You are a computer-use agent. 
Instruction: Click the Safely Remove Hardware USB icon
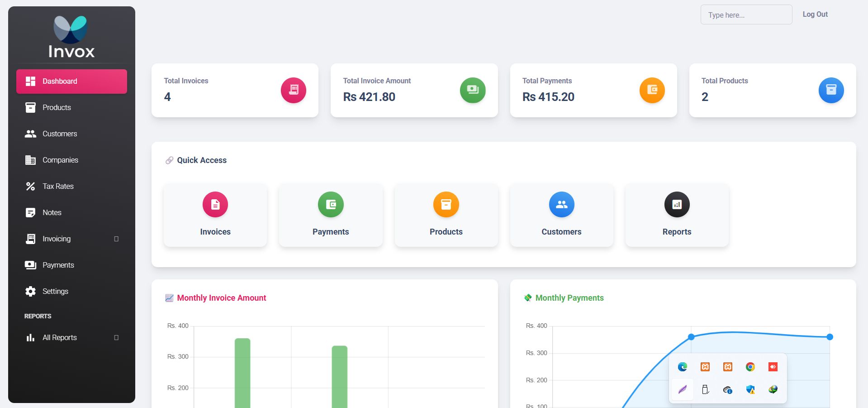pyautogui.click(x=705, y=389)
